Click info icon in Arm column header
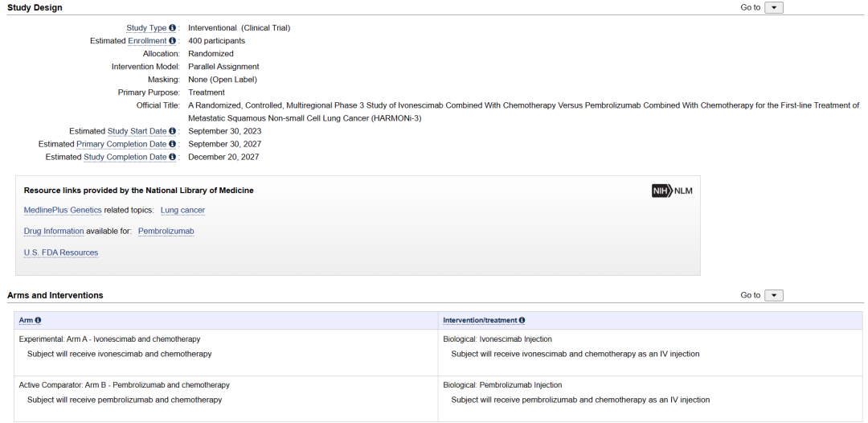This screenshot has height=423, width=868. coord(38,320)
